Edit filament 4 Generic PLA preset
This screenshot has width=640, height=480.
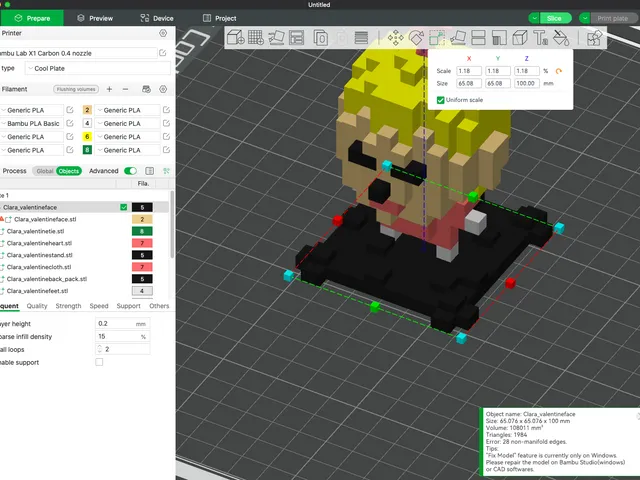click(x=166, y=123)
